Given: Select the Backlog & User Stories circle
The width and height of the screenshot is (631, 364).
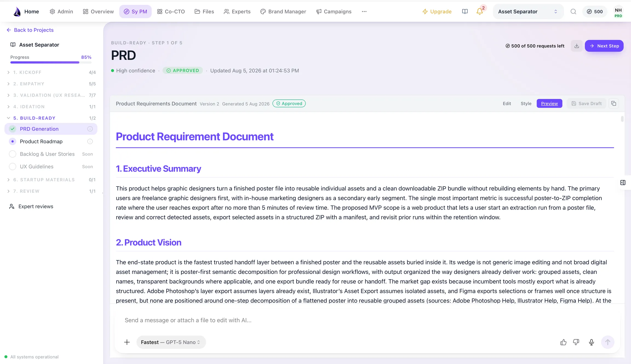Looking at the screenshot, I should click(x=12, y=154).
